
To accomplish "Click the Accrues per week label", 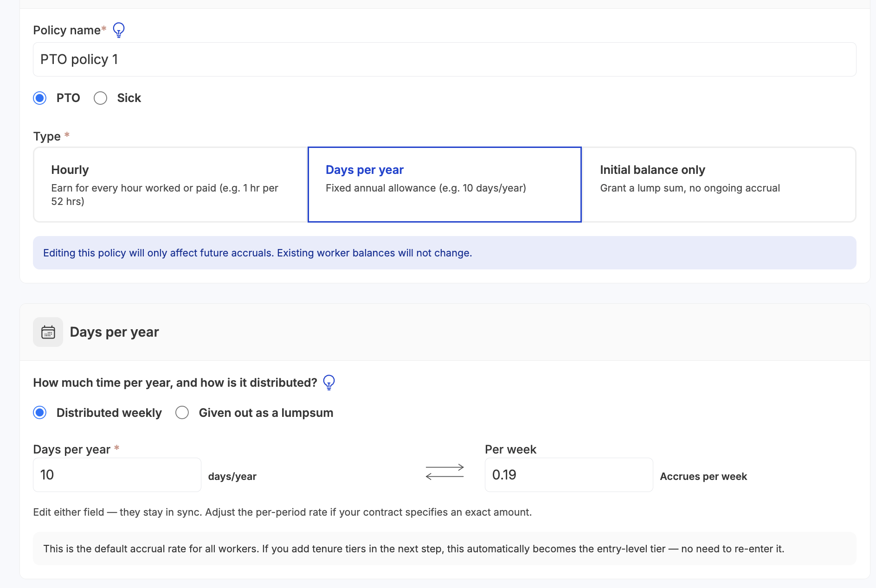I will (703, 476).
